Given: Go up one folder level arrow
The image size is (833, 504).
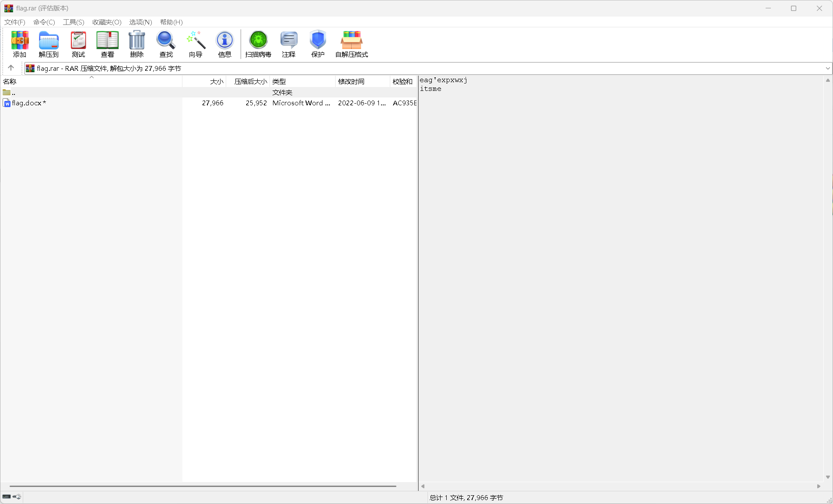Looking at the screenshot, I should tap(11, 68).
